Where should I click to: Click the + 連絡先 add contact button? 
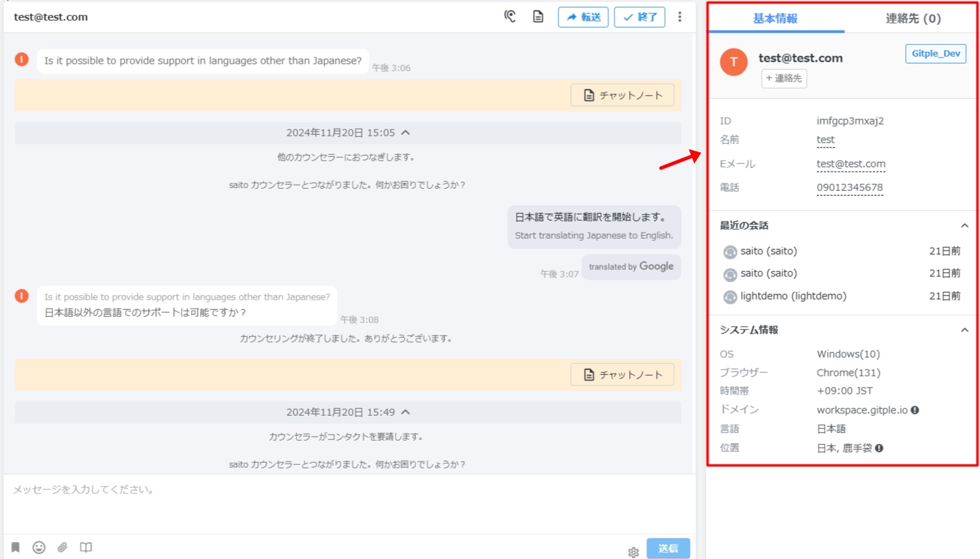point(784,79)
